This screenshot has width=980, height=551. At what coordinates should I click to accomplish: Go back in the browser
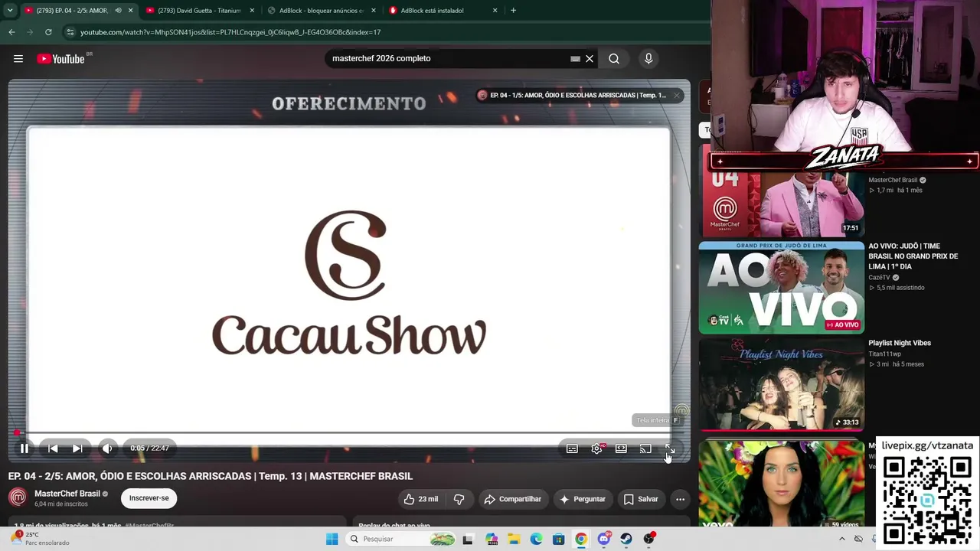pos(11,32)
